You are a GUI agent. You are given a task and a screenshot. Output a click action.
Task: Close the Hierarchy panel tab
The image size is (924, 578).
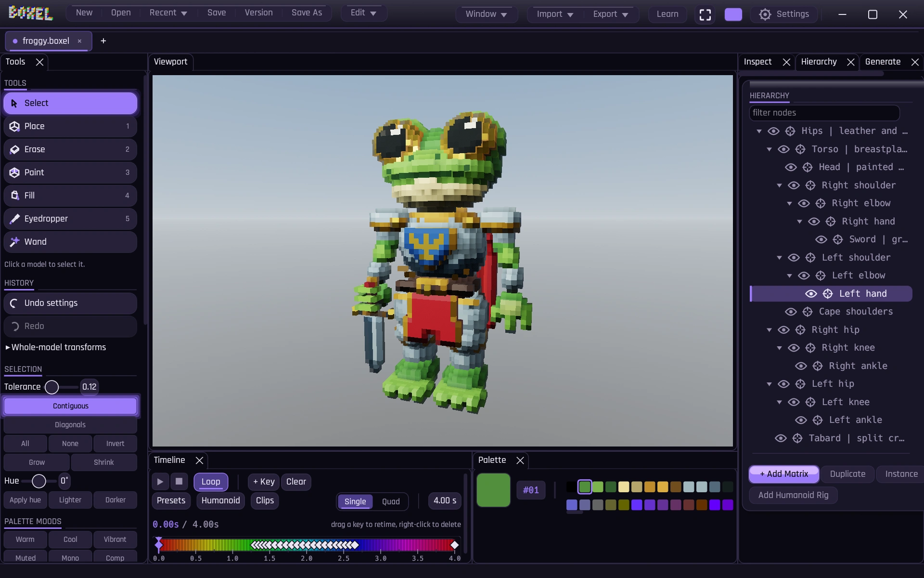851,62
